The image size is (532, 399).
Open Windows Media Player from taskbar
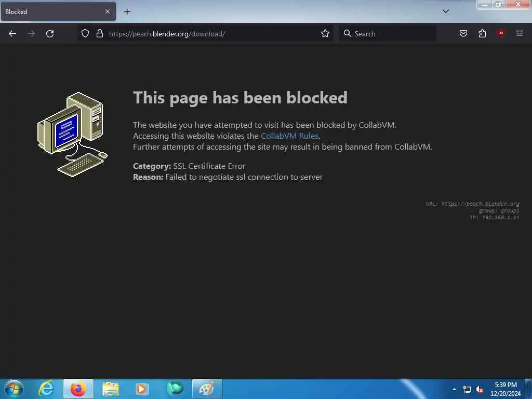click(142, 389)
